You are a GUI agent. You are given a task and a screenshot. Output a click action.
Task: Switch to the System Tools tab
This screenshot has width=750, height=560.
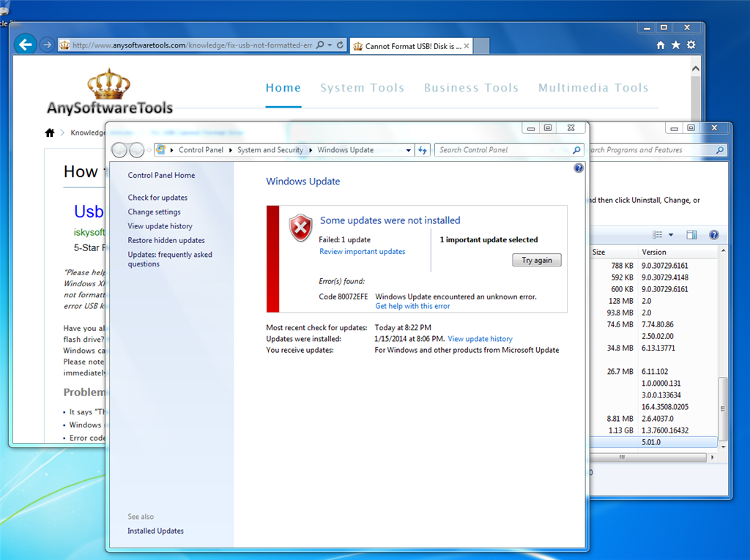pos(363,87)
